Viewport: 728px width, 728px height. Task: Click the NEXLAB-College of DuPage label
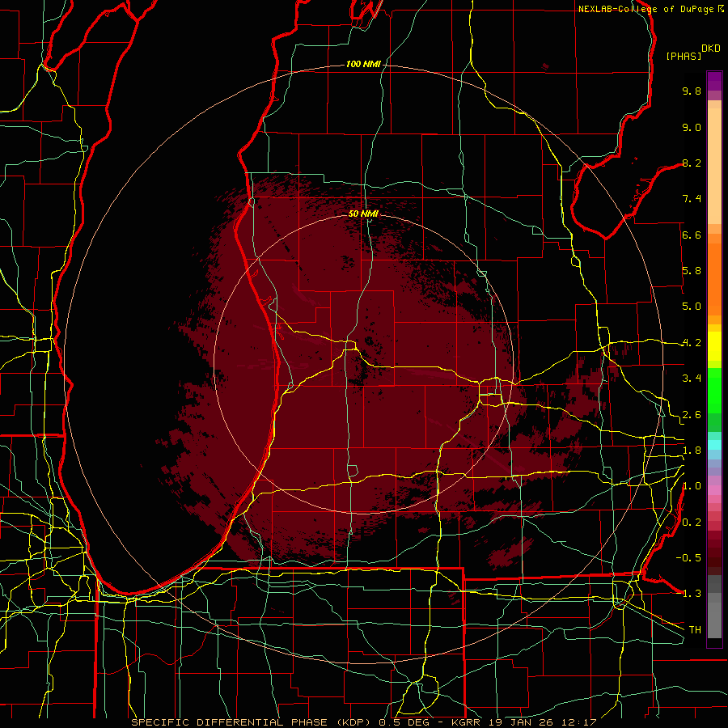coord(645,9)
